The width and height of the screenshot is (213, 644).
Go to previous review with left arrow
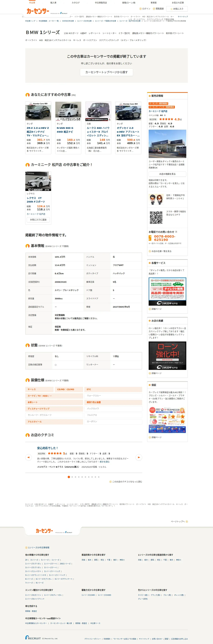coord(29,457)
